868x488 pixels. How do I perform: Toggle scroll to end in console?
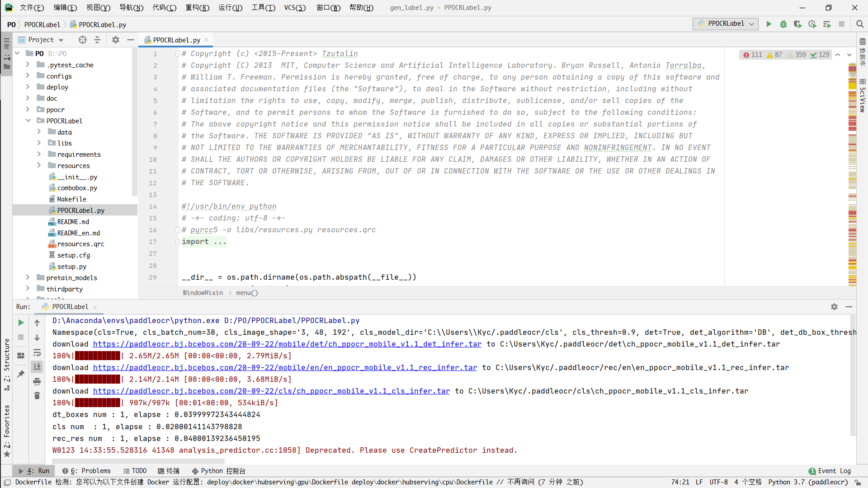point(37,367)
